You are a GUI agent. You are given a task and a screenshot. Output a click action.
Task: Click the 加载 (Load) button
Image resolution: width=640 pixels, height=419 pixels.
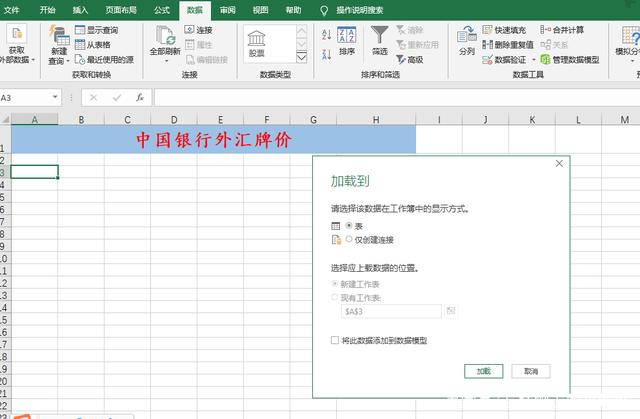click(483, 370)
